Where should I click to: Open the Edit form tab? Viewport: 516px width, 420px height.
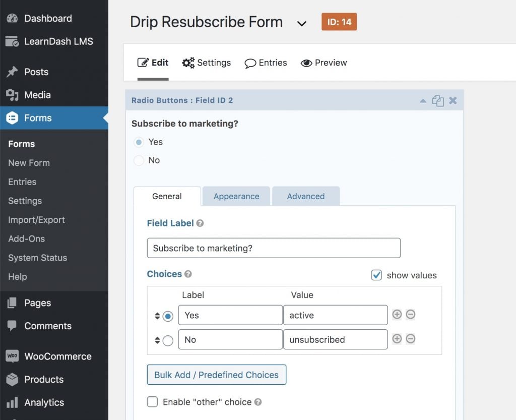point(153,63)
